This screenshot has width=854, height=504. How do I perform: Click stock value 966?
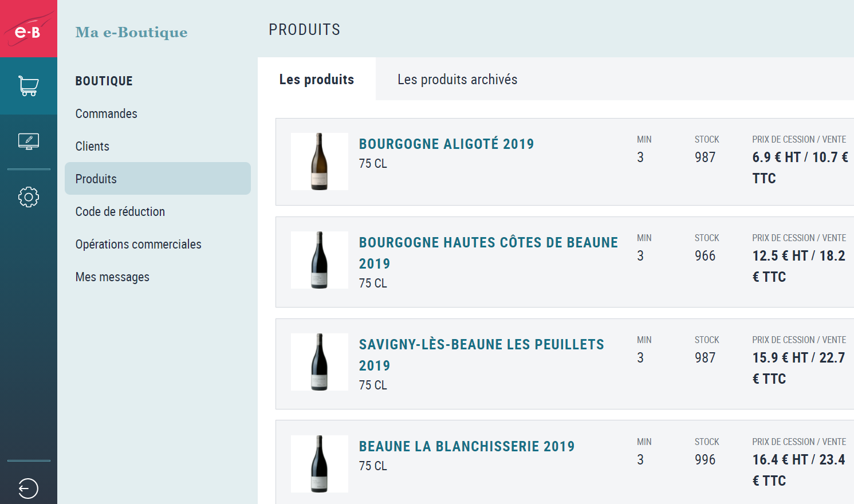pyautogui.click(x=705, y=256)
